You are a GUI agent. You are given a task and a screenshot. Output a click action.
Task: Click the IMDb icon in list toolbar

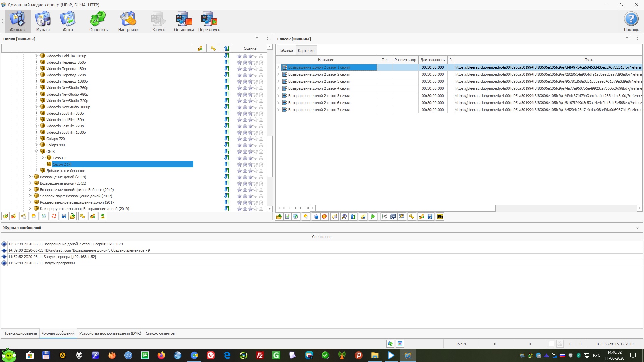coord(440,217)
